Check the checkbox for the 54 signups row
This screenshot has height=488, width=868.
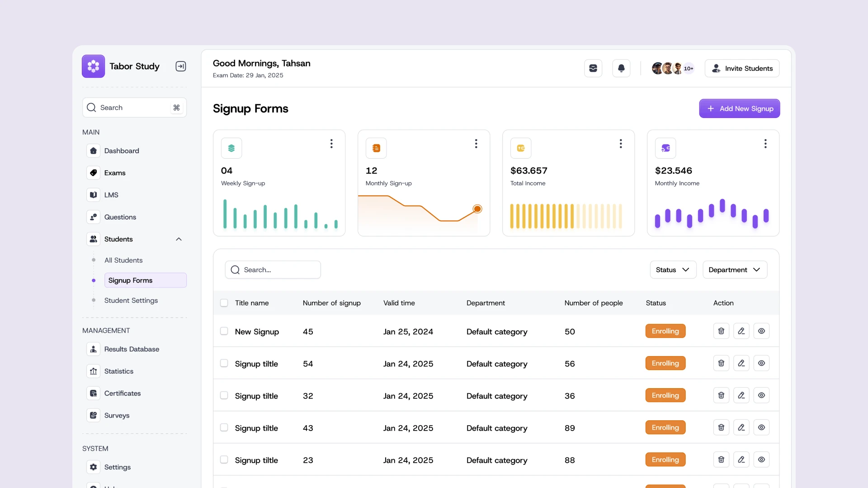pyautogui.click(x=224, y=363)
